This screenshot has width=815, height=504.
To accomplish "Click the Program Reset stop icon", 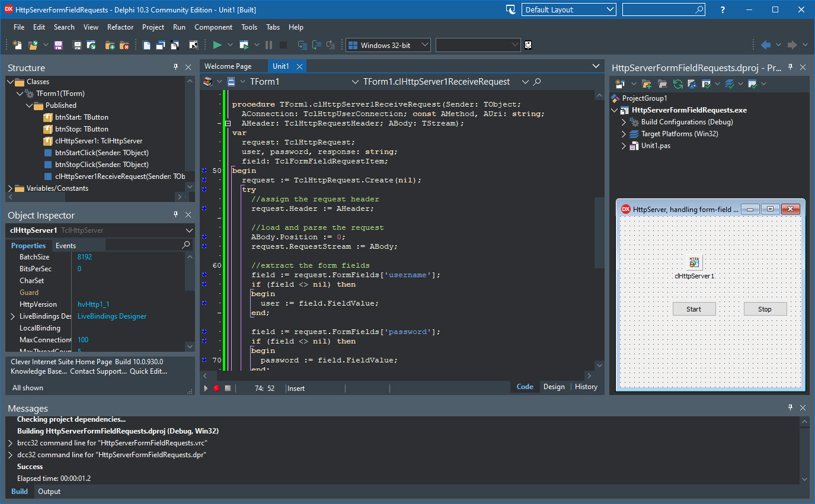I will (283, 45).
